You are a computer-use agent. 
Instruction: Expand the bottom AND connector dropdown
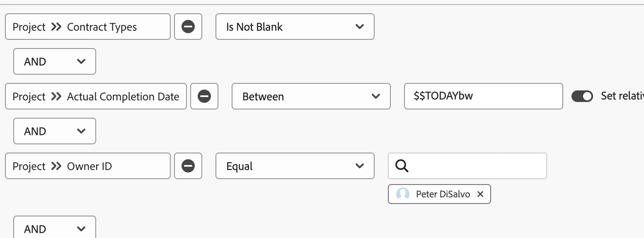point(54,228)
